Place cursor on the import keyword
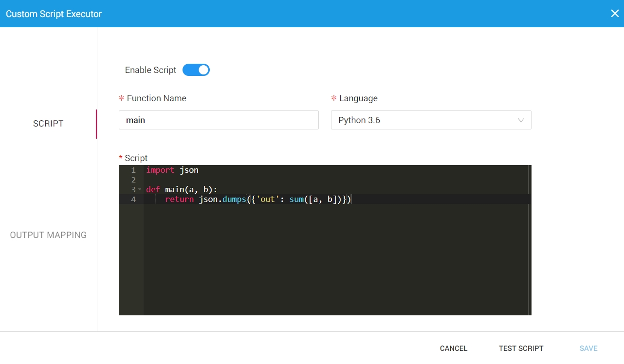The width and height of the screenshot is (624, 364). 160,170
